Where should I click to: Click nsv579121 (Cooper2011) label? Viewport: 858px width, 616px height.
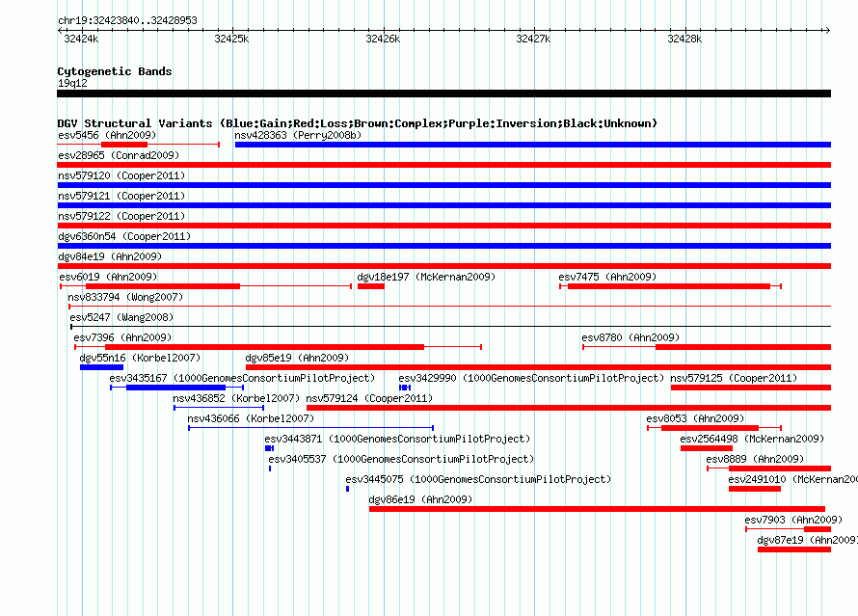point(121,196)
